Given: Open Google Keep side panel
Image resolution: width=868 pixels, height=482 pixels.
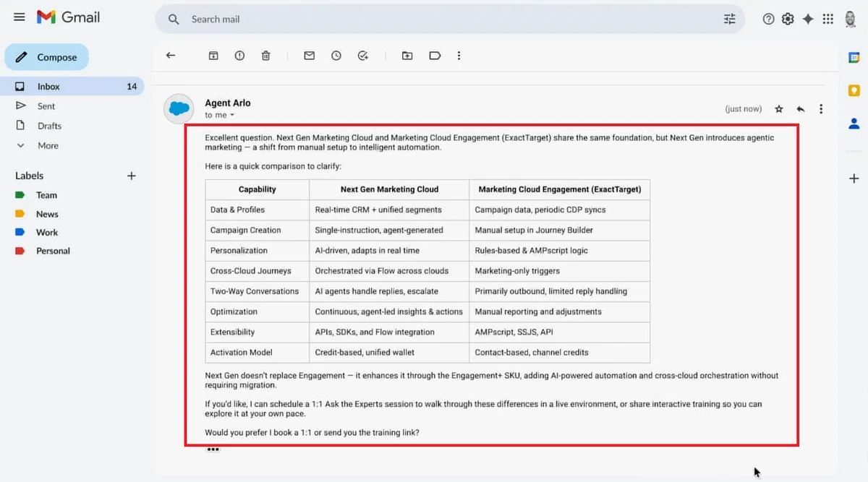Looking at the screenshot, I should (854, 90).
